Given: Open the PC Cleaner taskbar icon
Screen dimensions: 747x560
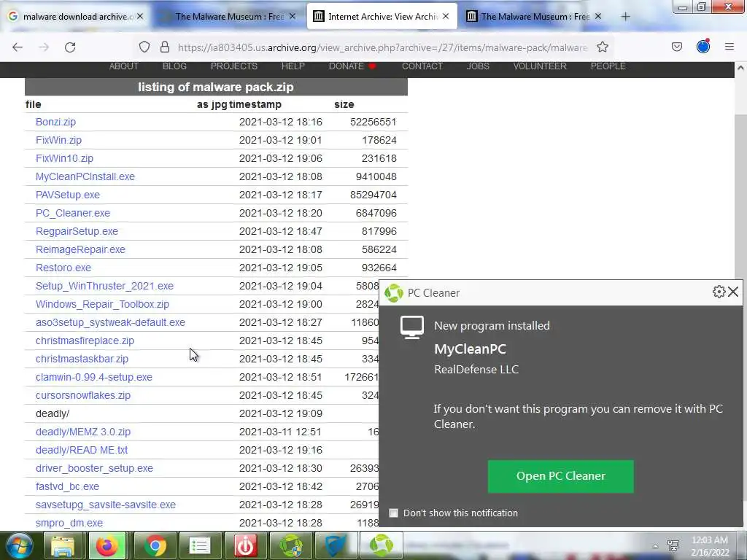Looking at the screenshot, I should (382, 545).
